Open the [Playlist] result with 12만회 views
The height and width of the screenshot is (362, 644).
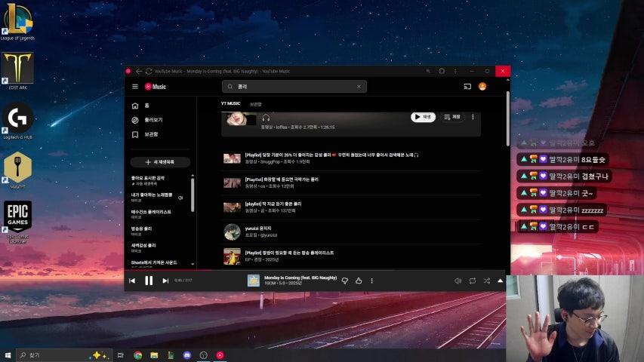[351, 183]
